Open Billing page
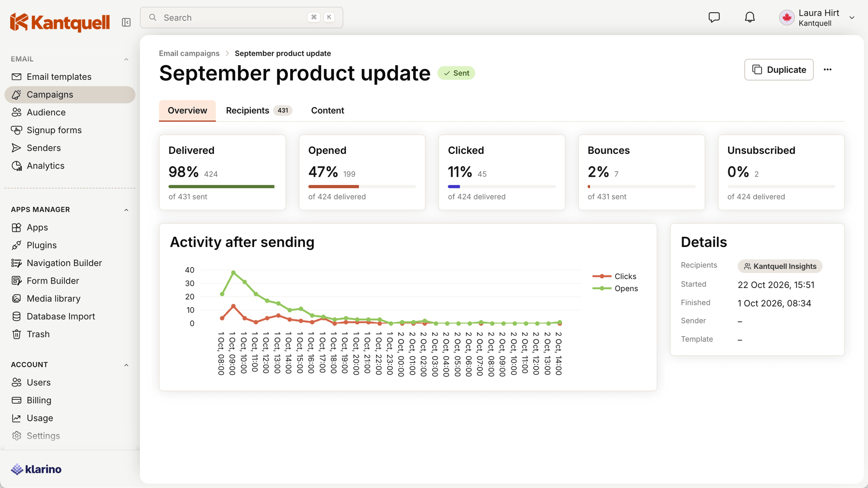 [70, 400]
